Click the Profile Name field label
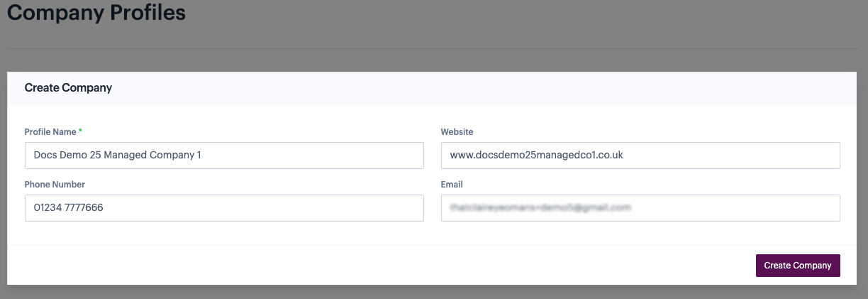 (x=50, y=132)
